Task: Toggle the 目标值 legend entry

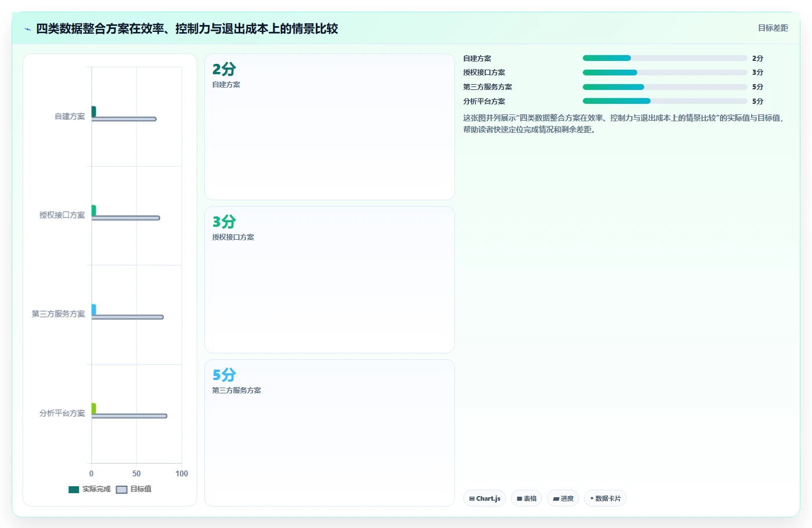Action: (134, 489)
